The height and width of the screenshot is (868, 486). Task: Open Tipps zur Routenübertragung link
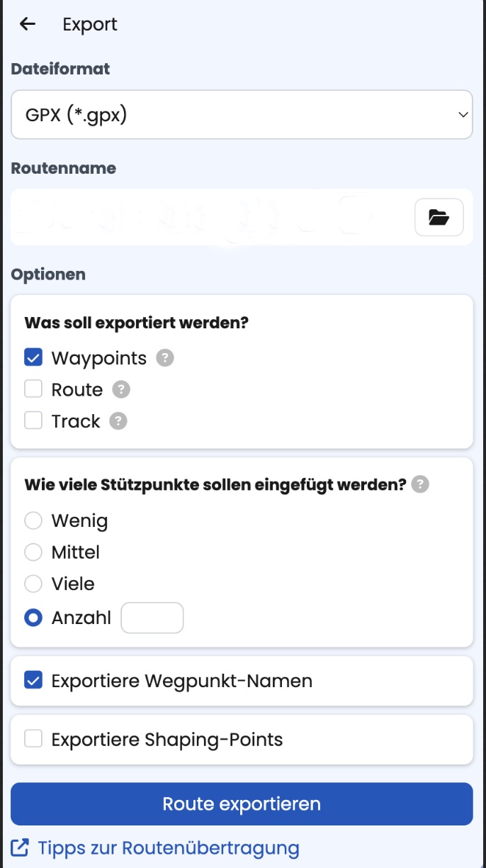click(x=169, y=847)
